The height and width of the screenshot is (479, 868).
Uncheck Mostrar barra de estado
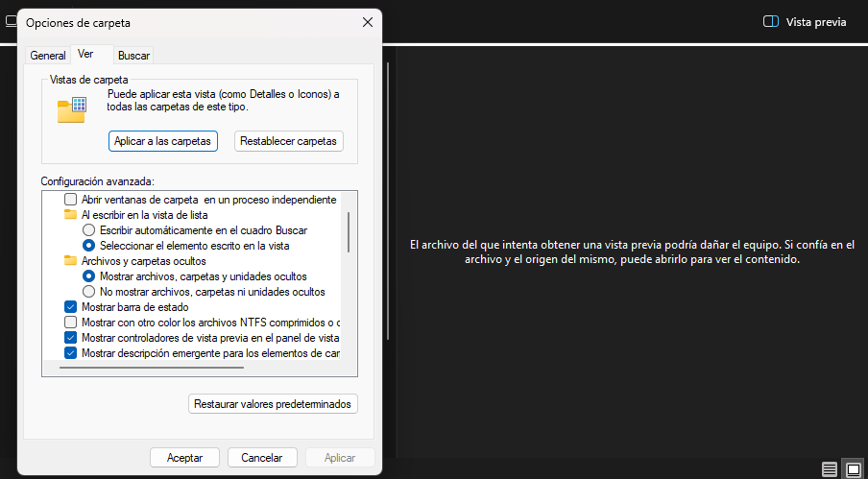tap(70, 307)
